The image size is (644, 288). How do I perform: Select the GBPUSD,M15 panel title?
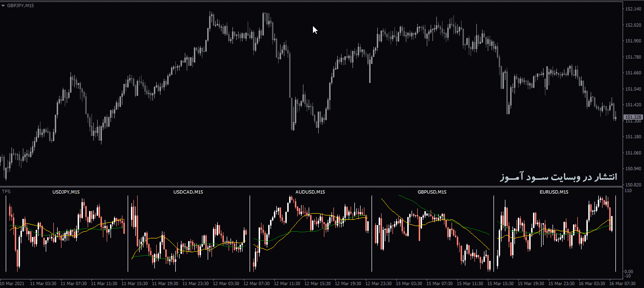click(432, 192)
